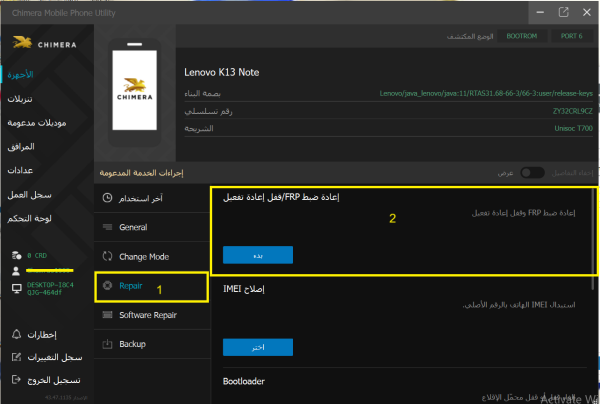Click the build fingerprint value text

click(486, 93)
